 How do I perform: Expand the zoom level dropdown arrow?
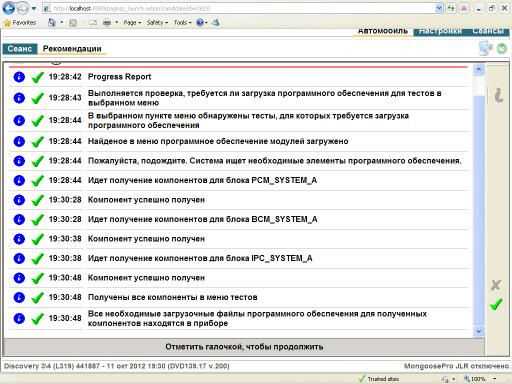tap(495, 379)
